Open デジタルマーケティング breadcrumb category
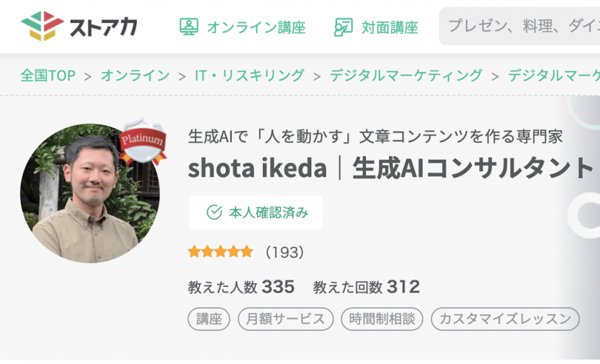 pyautogui.click(x=406, y=75)
